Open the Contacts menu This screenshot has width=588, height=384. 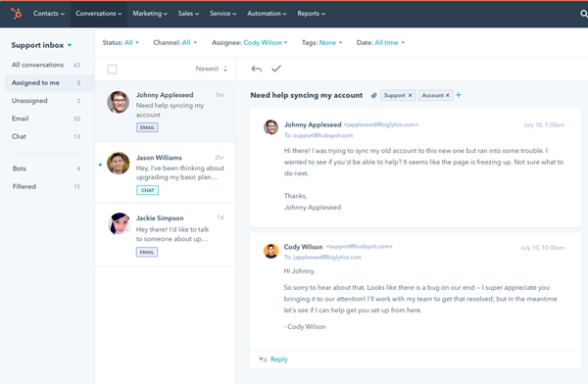point(49,14)
